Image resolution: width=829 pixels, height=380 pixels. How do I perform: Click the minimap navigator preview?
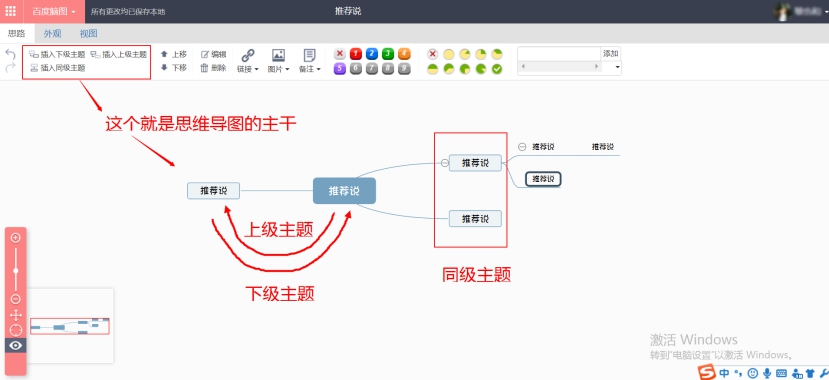point(69,326)
